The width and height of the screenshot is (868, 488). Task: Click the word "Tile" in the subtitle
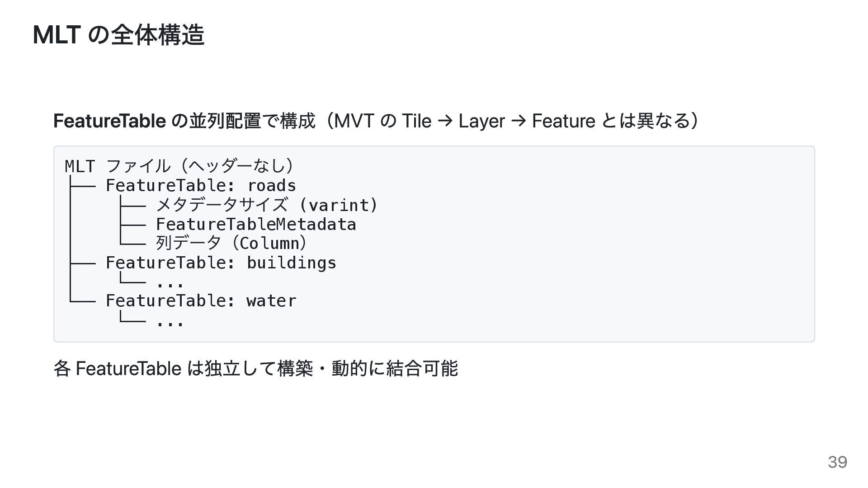coord(416,121)
